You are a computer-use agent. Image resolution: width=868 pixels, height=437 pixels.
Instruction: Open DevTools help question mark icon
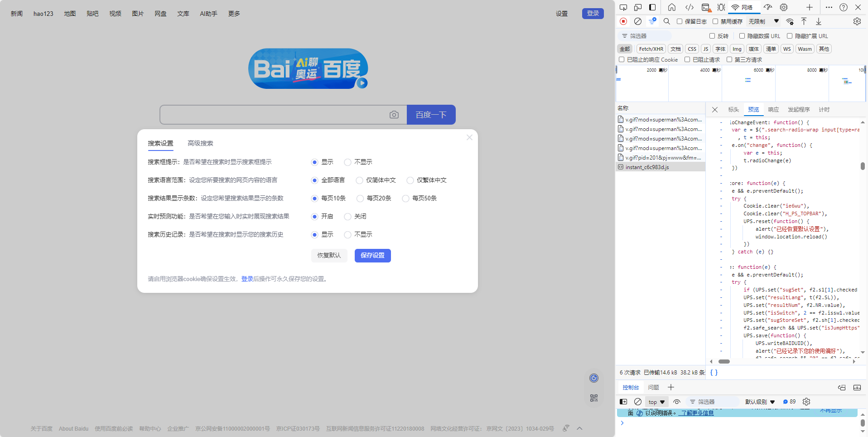tap(843, 7)
